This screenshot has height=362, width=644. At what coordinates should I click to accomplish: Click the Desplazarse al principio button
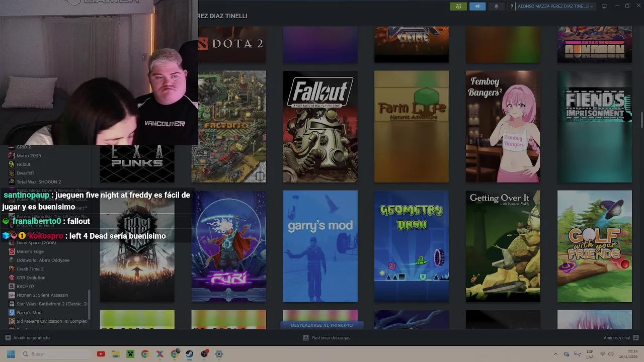coord(321,325)
